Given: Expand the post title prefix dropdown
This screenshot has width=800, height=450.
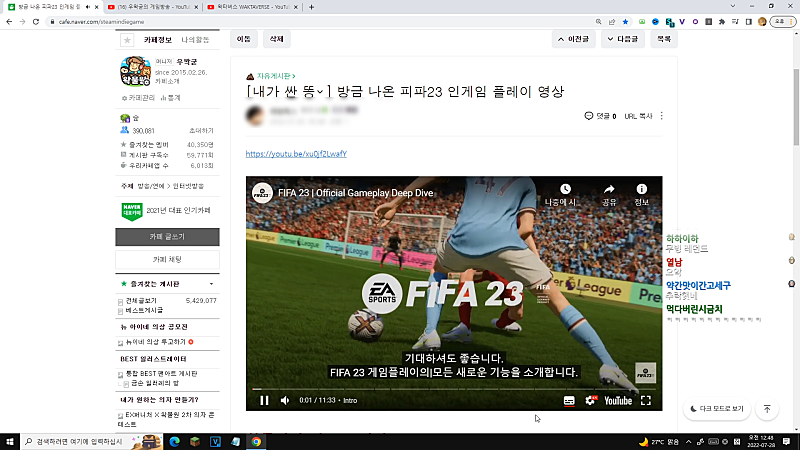Looking at the screenshot, I should (x=320, y=92).
